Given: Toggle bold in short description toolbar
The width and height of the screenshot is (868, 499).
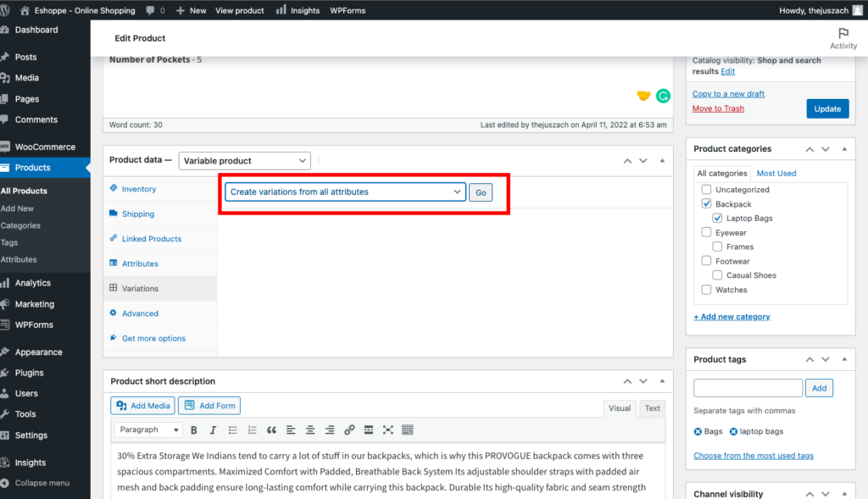Looking at the screenshot, I should click(194, 430).
